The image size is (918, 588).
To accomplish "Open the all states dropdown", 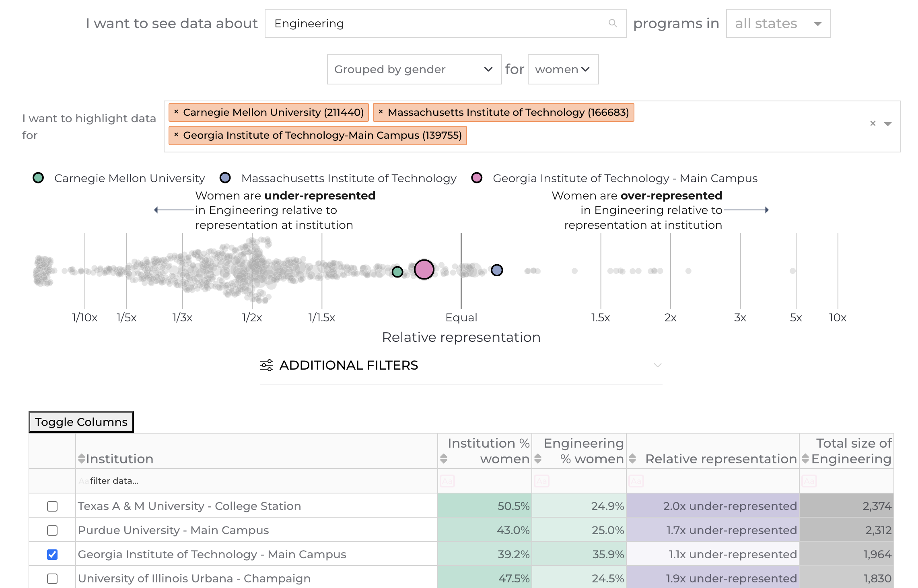I will (778, 23).
